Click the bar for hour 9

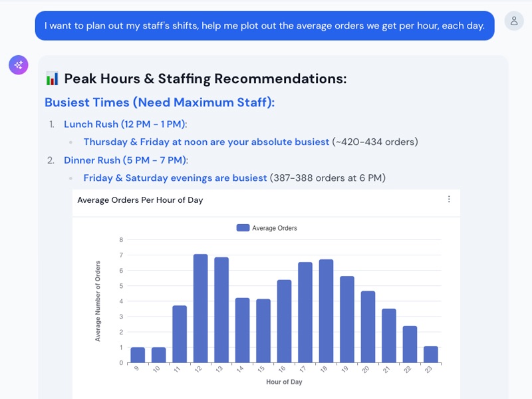coord(138,355)
